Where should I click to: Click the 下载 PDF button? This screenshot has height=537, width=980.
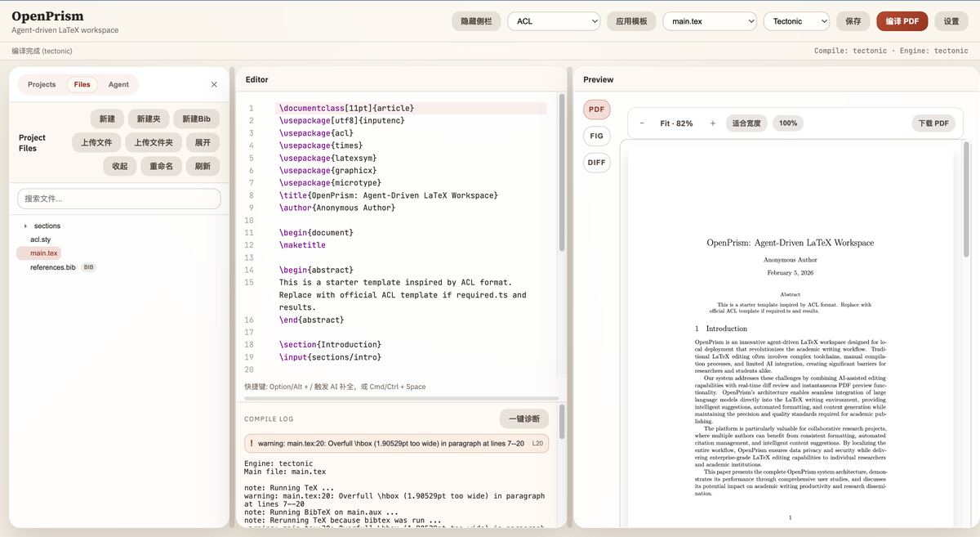933,123
